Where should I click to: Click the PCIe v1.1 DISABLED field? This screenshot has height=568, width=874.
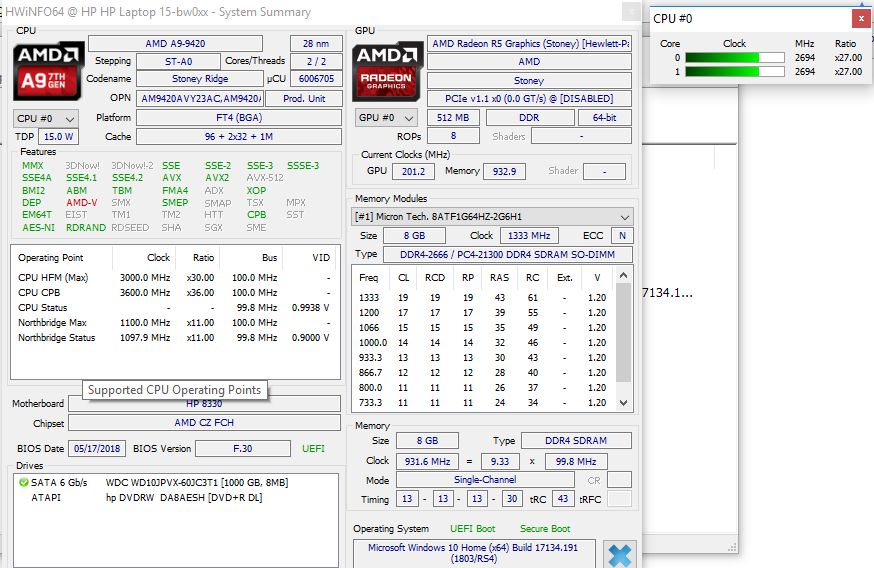(530, 99)
